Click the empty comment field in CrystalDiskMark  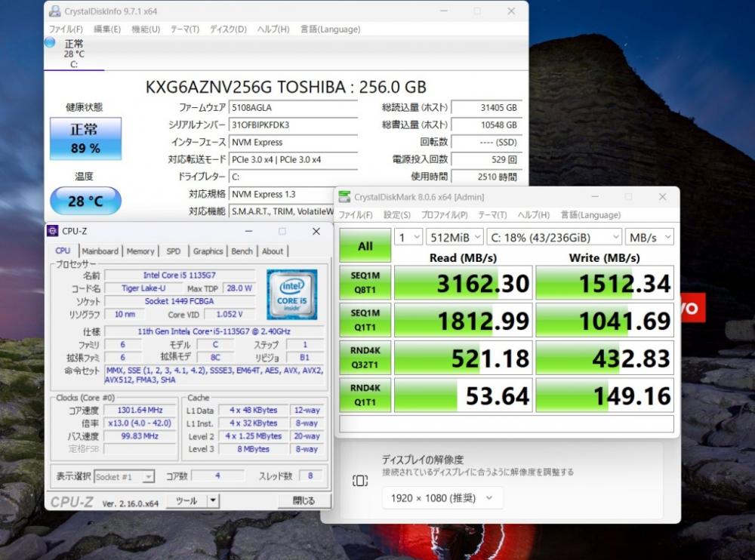[507, 423]
